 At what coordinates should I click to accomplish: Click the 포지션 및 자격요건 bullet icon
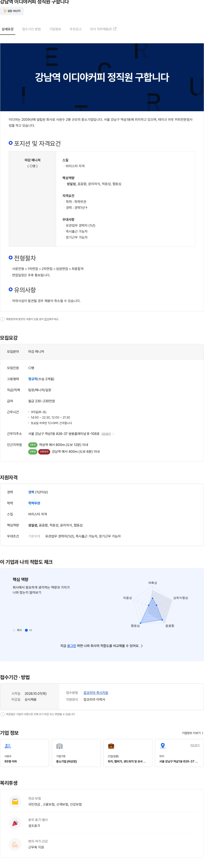click(10, 143)
